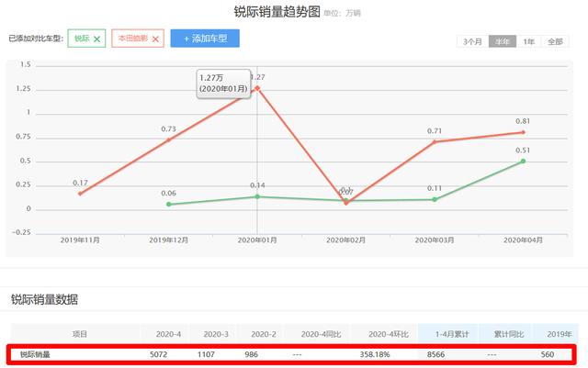Click the 锐际销量 row label
This screenshot has width=588, height=368.
35,354
